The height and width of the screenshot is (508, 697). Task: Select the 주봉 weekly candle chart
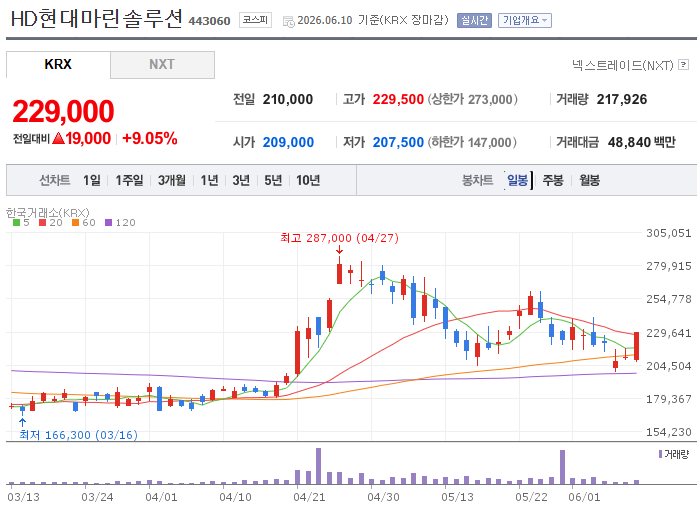click(x=553, y=180)
